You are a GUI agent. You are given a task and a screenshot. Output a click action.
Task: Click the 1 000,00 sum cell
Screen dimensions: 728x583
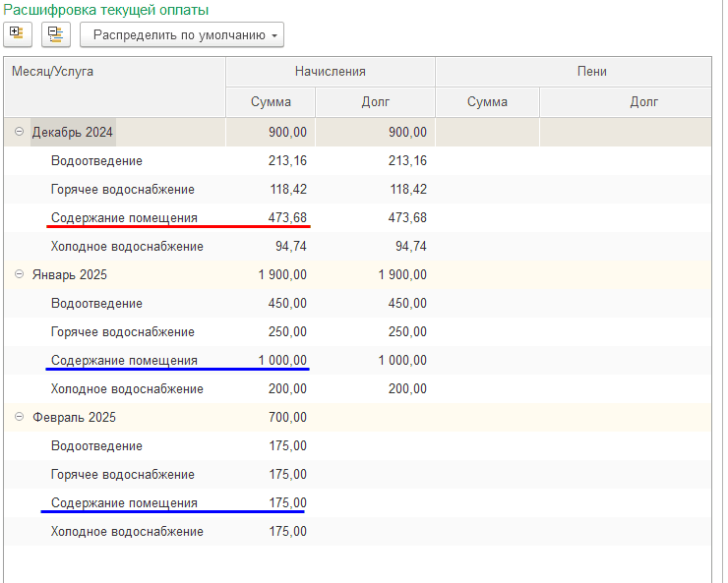pos(282,361)
